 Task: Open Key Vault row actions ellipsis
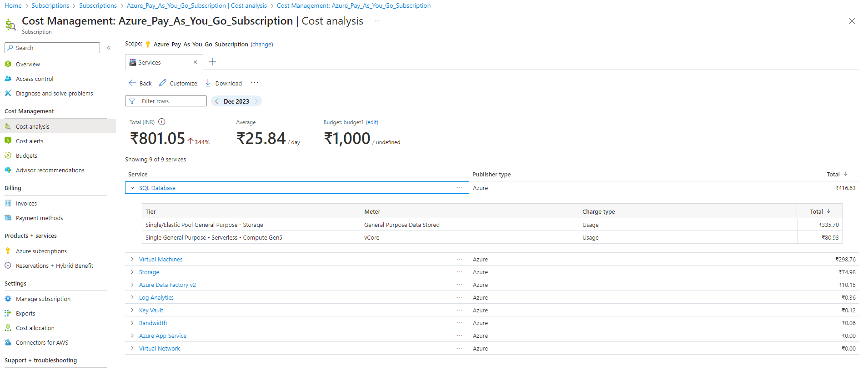click(460, 310)
